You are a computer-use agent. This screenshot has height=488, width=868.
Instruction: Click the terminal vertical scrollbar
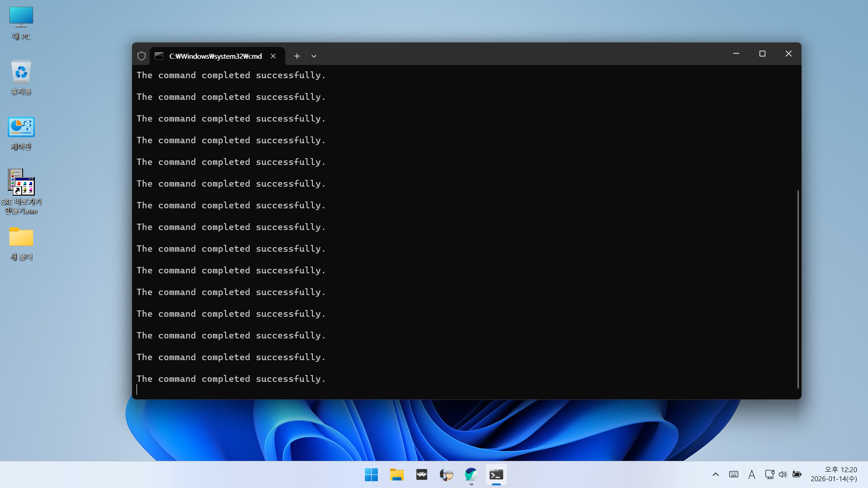(798, 289)
